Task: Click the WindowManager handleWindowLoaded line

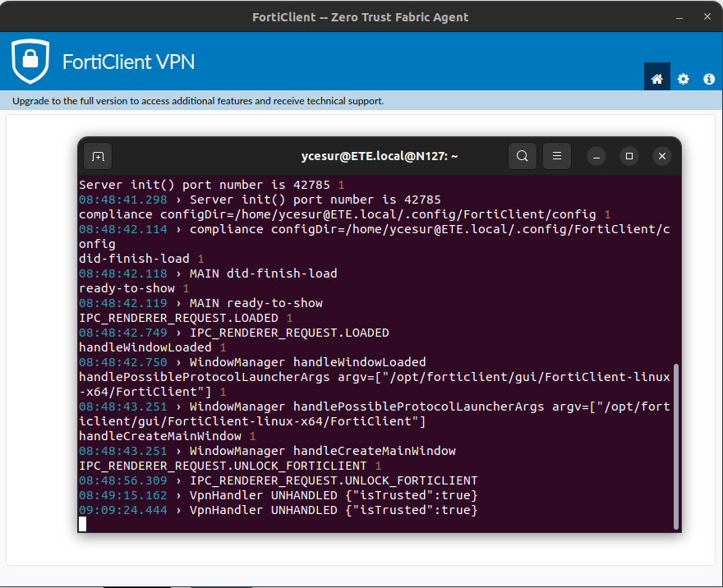Action: (x=252, y=362)
